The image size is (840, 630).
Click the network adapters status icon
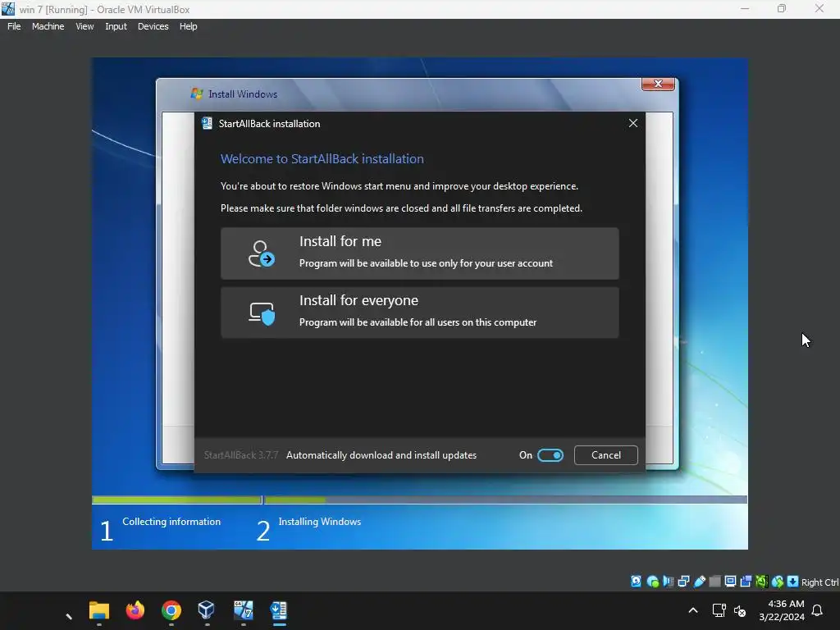[683, 582]
